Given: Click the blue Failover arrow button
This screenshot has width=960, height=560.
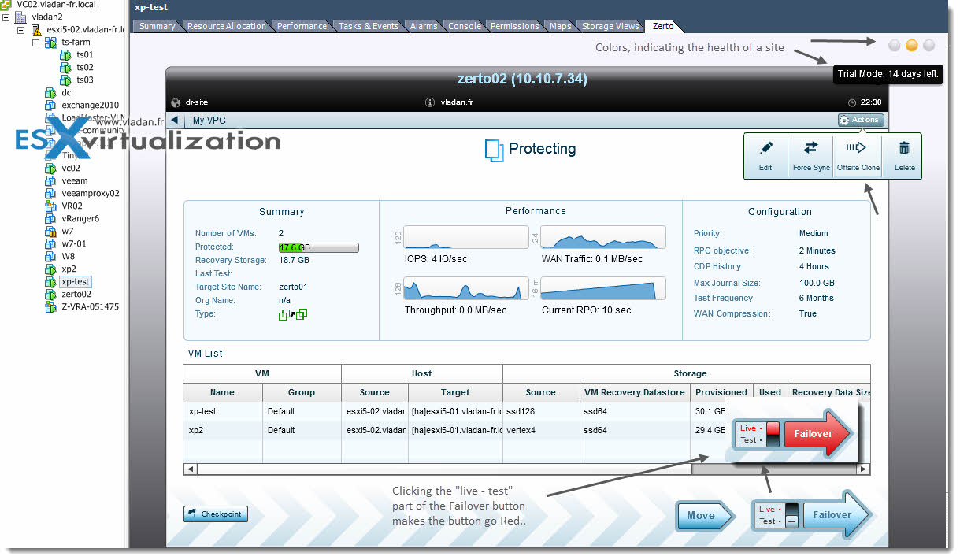Looking at the screenshot, I should pyautogui.click(x=838, y=515).
